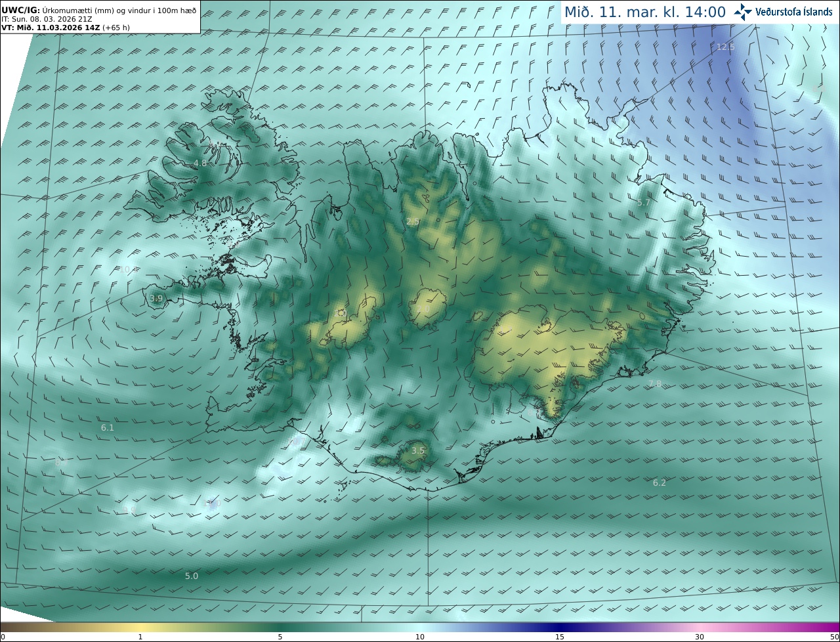Image resolution: width=840 pixels, height=642 pixels.
Task: Click the 5.7 value in northeast Iceland
Action: (644, 203)
